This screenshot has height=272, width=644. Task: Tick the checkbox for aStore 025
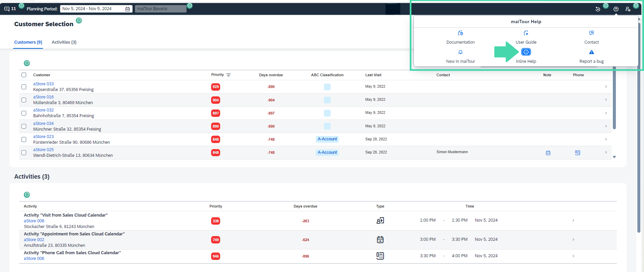click(x=24, y=152)
